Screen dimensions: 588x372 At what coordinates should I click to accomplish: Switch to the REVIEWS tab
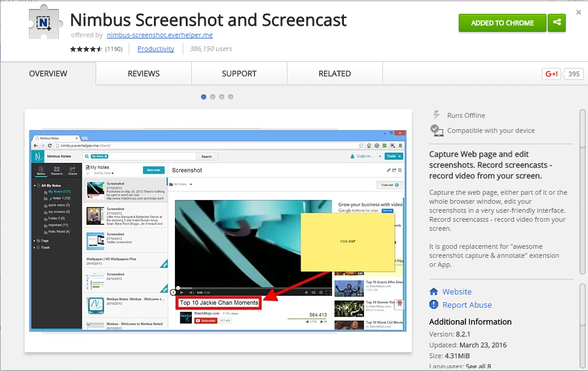tap(142, 73)
